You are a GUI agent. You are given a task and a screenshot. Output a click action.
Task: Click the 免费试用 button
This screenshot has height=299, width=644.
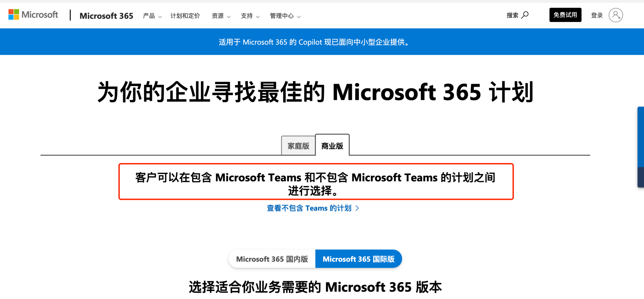coord(565,15)
